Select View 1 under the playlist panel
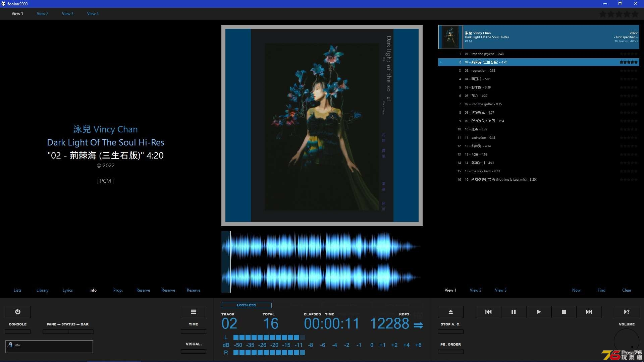The height and width of the screenshot is (362, 644). click(x=450, y=290)
